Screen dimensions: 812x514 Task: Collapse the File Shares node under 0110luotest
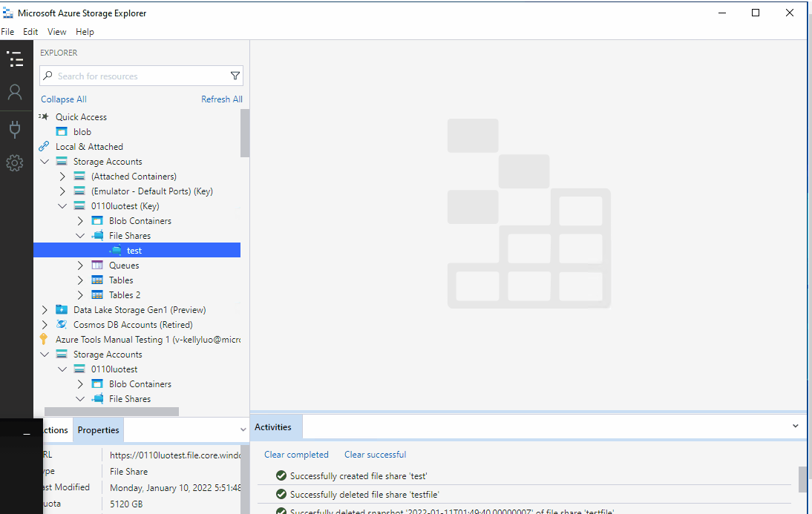coord(80,235)
